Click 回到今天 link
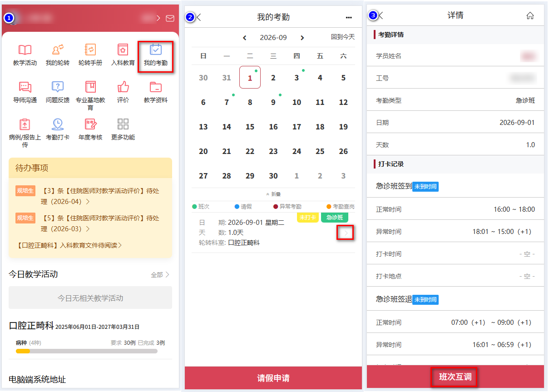This screenshot has width=549, height=392. [343, 37]
